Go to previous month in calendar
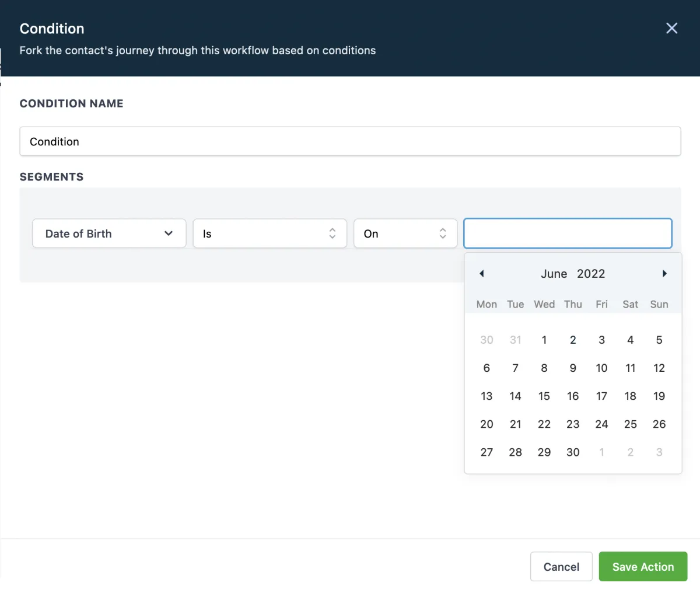Screen dimensions: 700x593 coord(482,274)
